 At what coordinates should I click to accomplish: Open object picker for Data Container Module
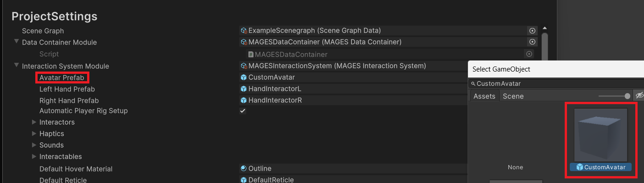532,42
